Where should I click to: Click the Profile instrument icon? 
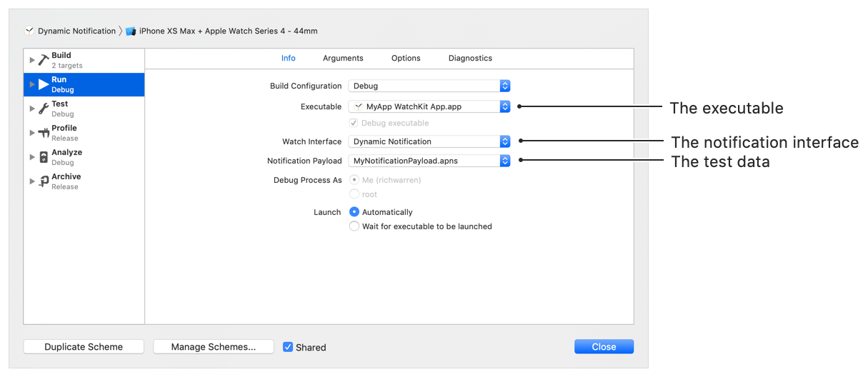(44, 133)
